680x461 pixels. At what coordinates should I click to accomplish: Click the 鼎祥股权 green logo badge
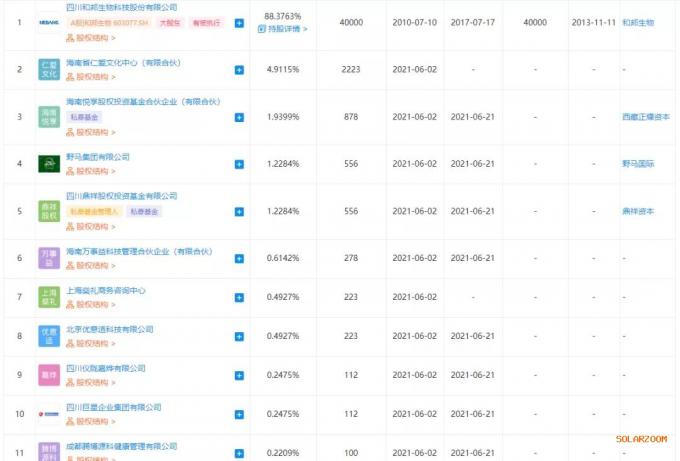click(x=49, y=211)
